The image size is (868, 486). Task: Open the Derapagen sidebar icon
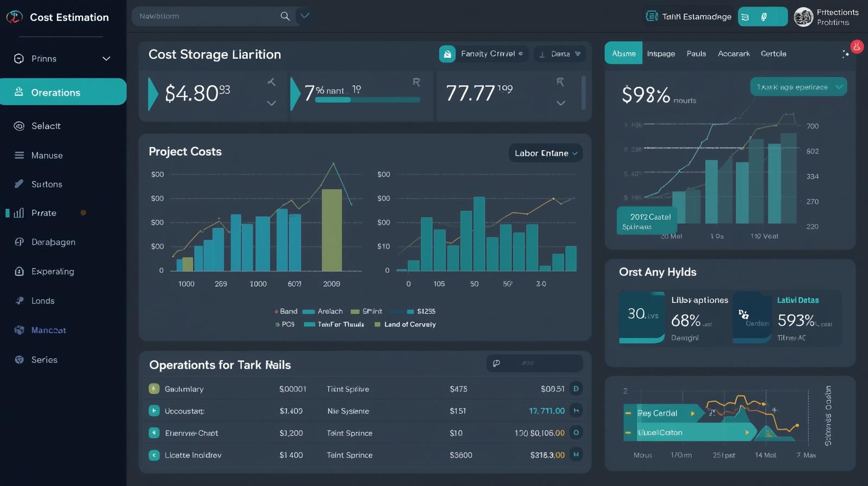pyautogui.click(x=19, y=242)
